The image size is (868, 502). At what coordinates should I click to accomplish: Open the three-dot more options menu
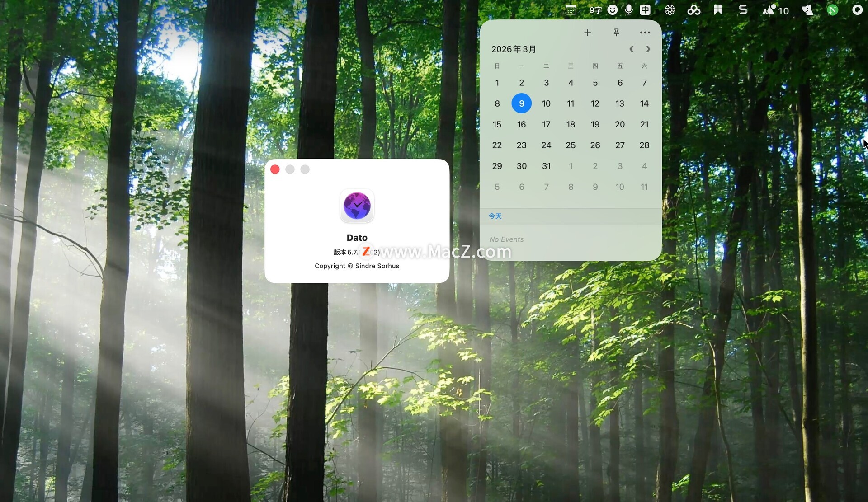point(645,33)
